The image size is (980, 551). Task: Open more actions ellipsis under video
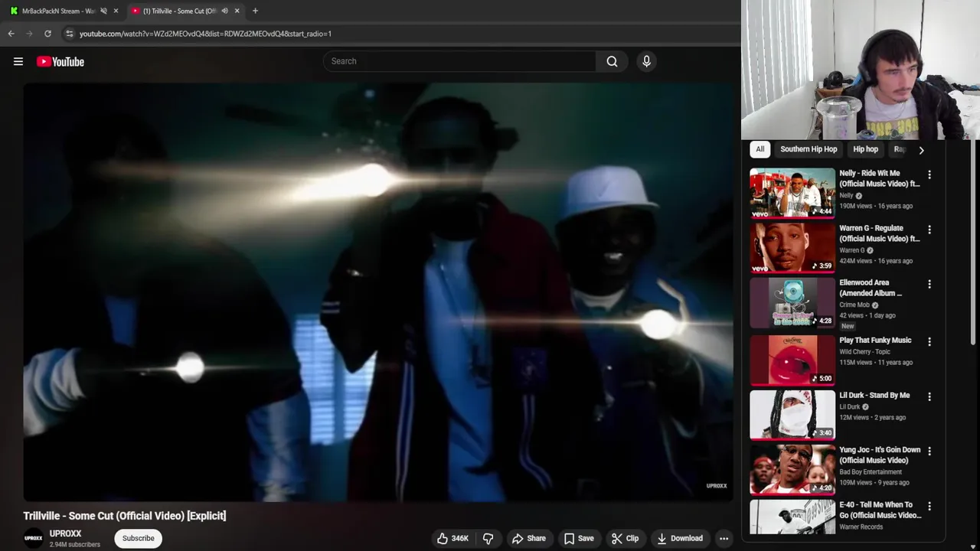tap(724, 538)
